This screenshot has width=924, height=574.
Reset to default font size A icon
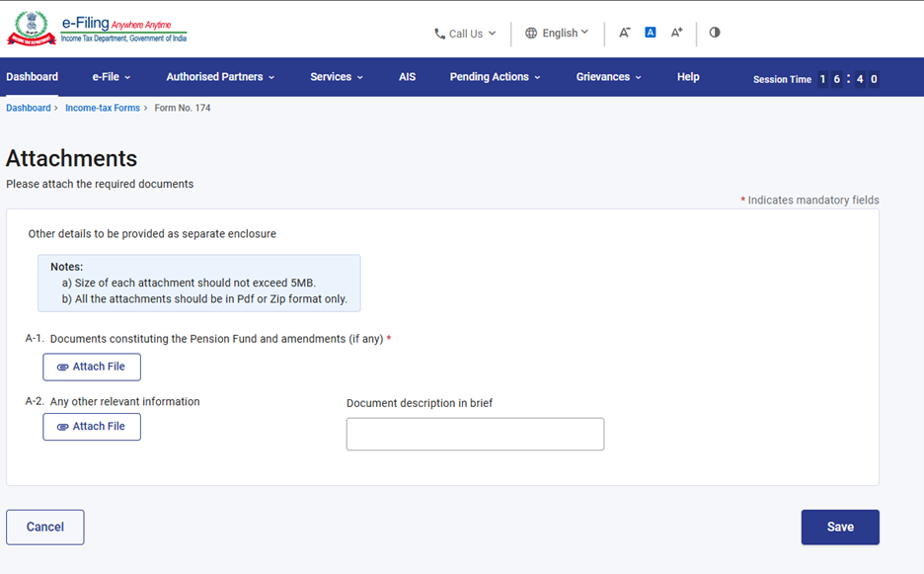point(651,33)
